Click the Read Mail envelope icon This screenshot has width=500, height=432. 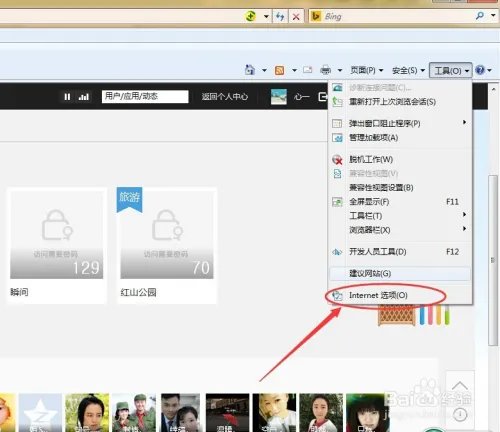click(307, 70)
